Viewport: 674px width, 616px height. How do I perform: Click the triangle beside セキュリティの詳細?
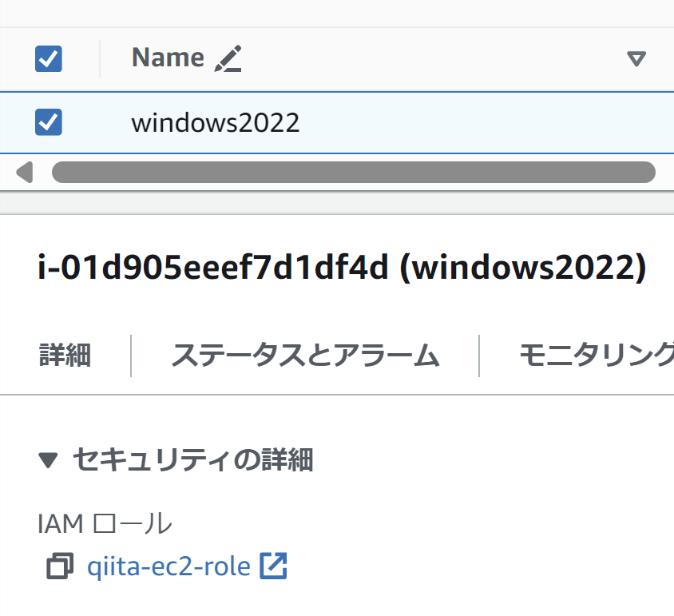[x=49, y=459]
